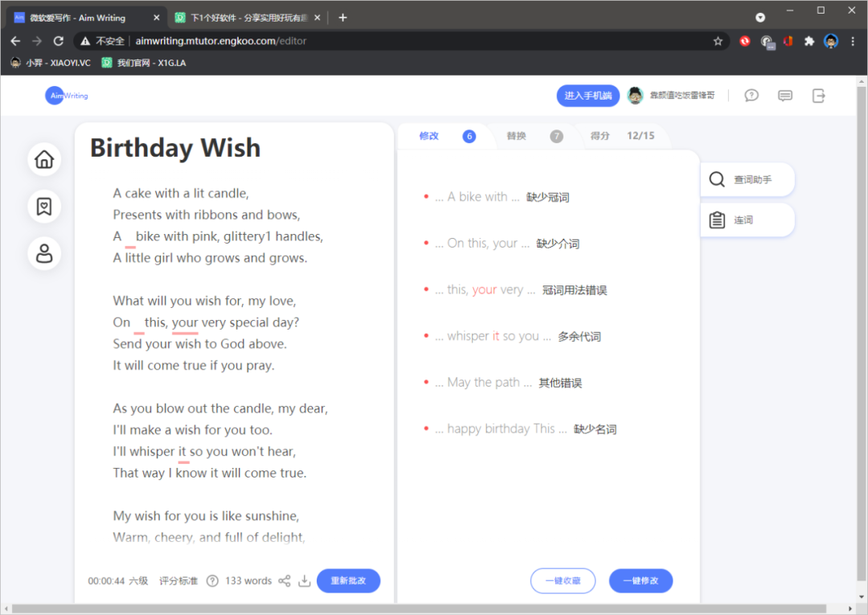Click the underlined word 'it' after whisper
868x615 pixels.
182,452
